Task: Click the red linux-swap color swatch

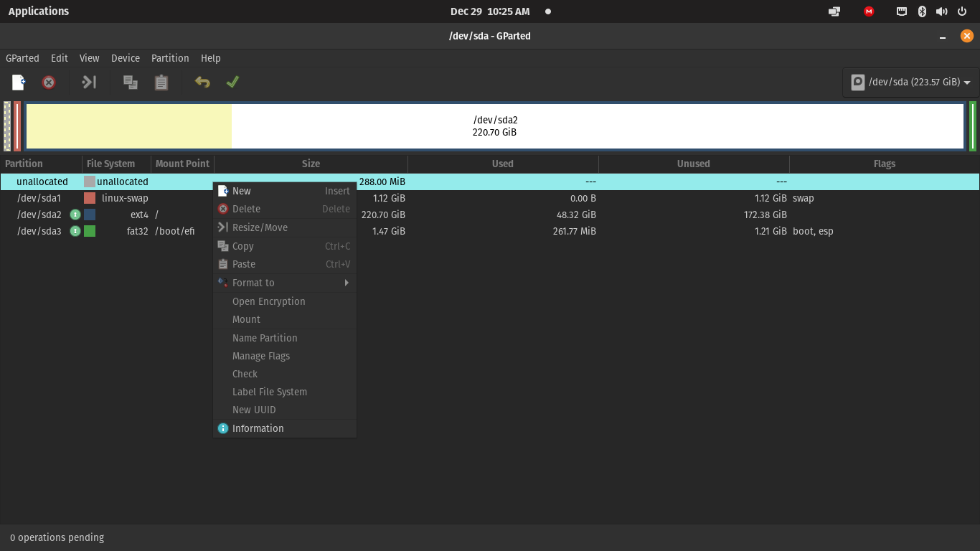Action: (90, 198)
